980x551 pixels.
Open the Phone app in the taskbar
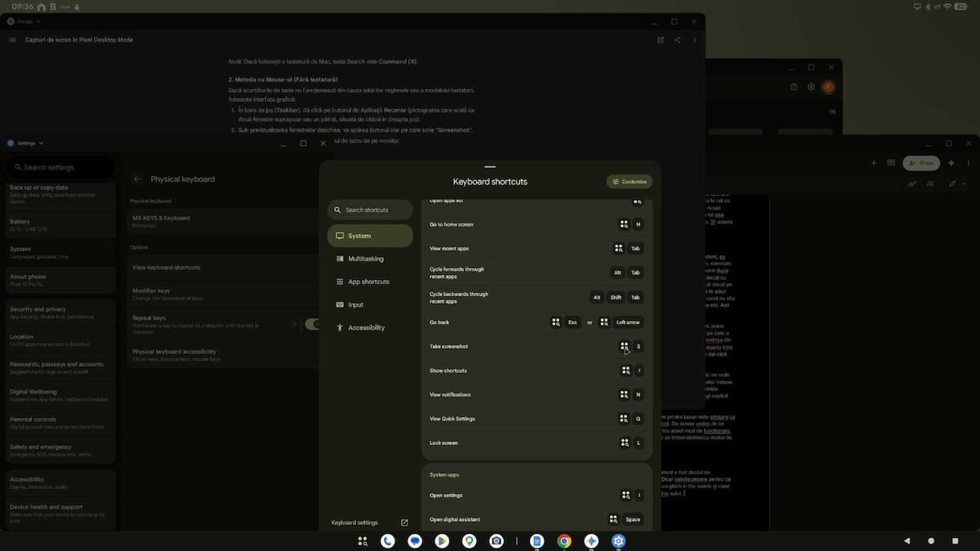click(x=388, y=540)
